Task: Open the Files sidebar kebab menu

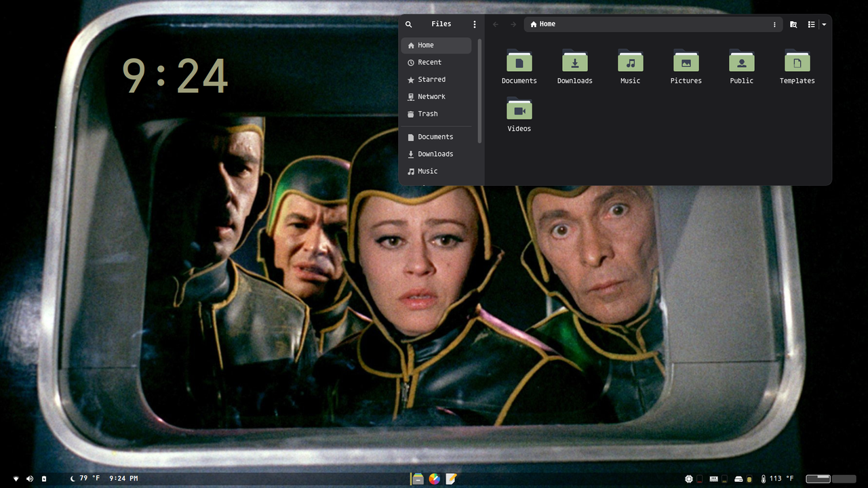Action: tap(475, 24)
